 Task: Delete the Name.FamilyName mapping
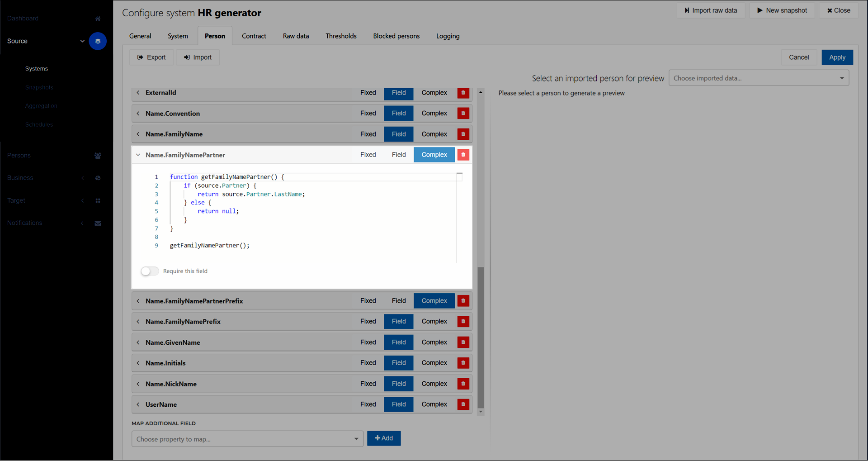(463, 134)
